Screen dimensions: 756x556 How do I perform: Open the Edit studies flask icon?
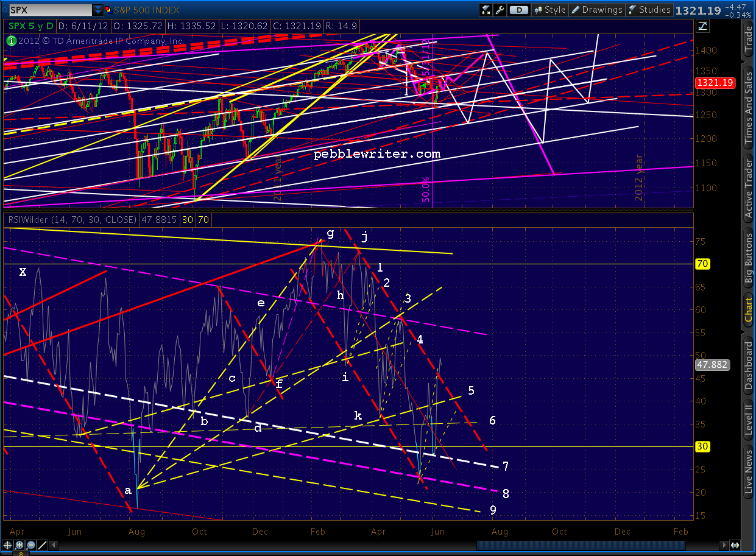486,10
